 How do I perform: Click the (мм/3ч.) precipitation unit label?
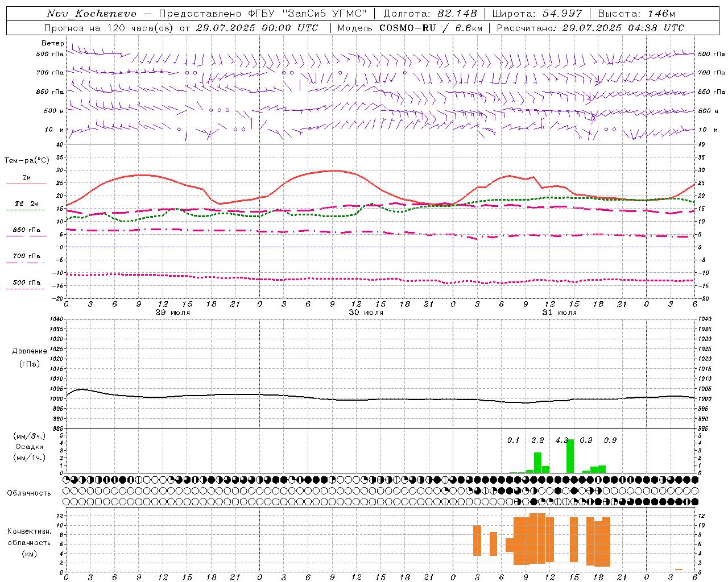[x=30, y=436]
